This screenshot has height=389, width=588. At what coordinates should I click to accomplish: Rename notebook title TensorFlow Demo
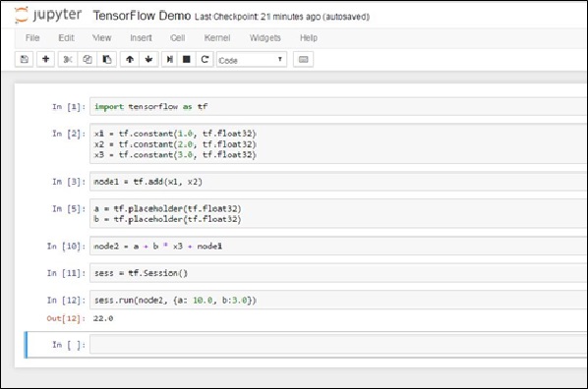click(x=142, y=16)
